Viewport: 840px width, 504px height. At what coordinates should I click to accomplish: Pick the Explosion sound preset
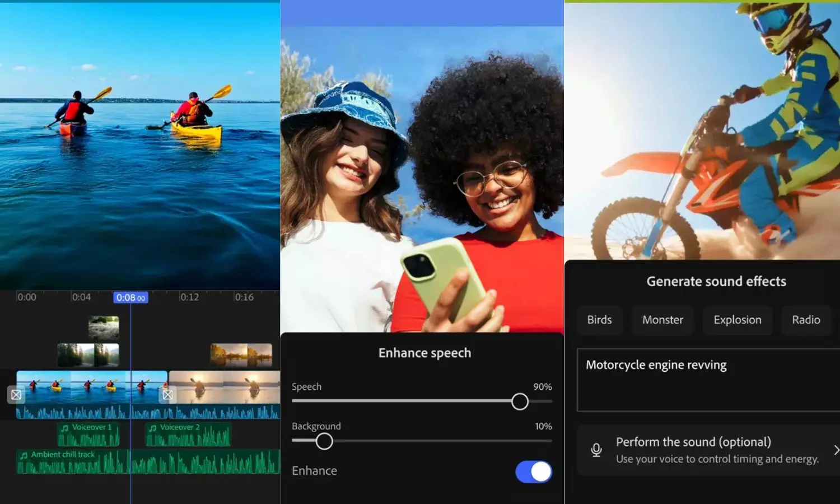[737, 320]
